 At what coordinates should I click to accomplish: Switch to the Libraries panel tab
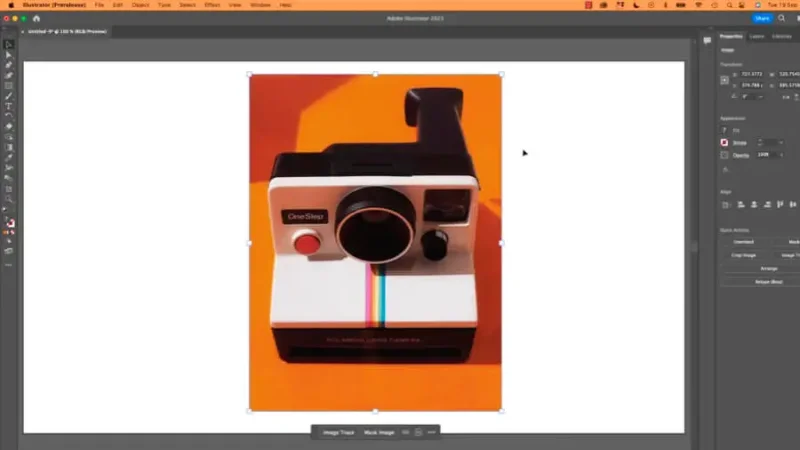click(782, 37)
